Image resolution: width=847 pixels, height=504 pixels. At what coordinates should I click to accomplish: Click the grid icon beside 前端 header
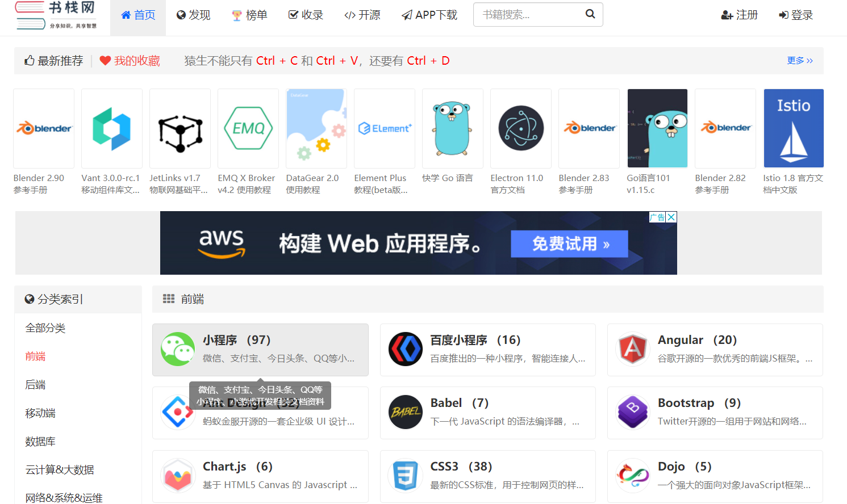point(169,299)
